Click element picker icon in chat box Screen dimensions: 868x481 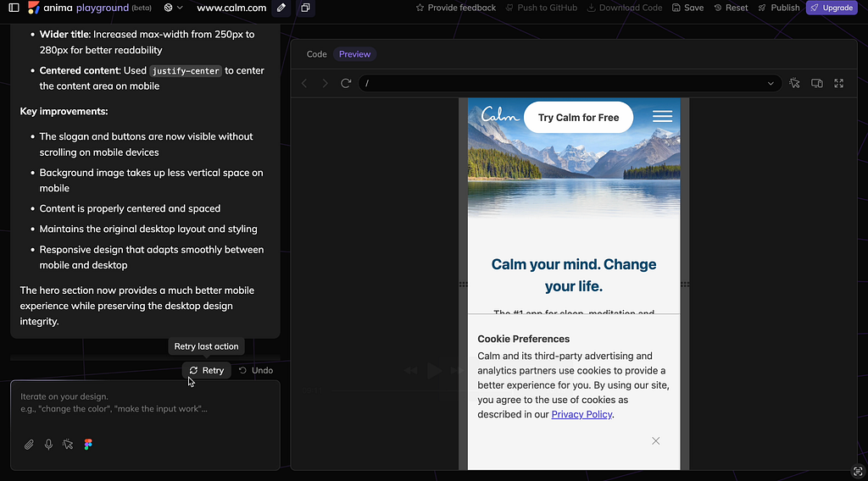tap(68, 445)
